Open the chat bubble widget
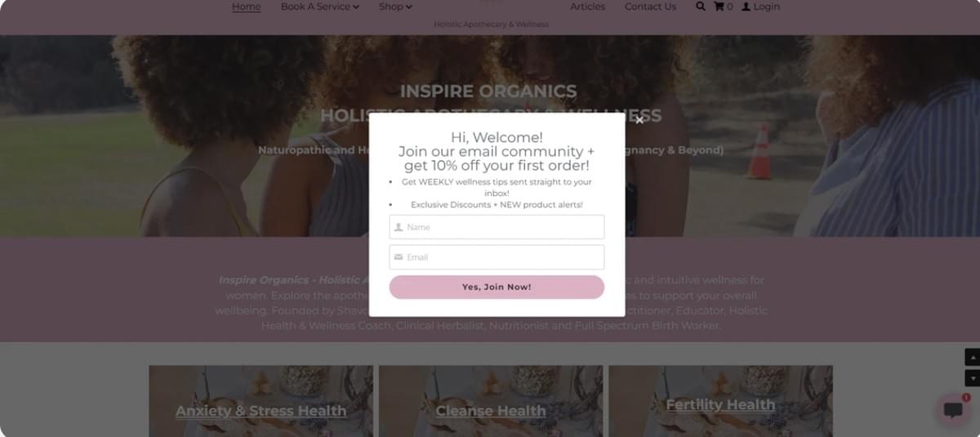980x437 pixels. pos(952,410)
